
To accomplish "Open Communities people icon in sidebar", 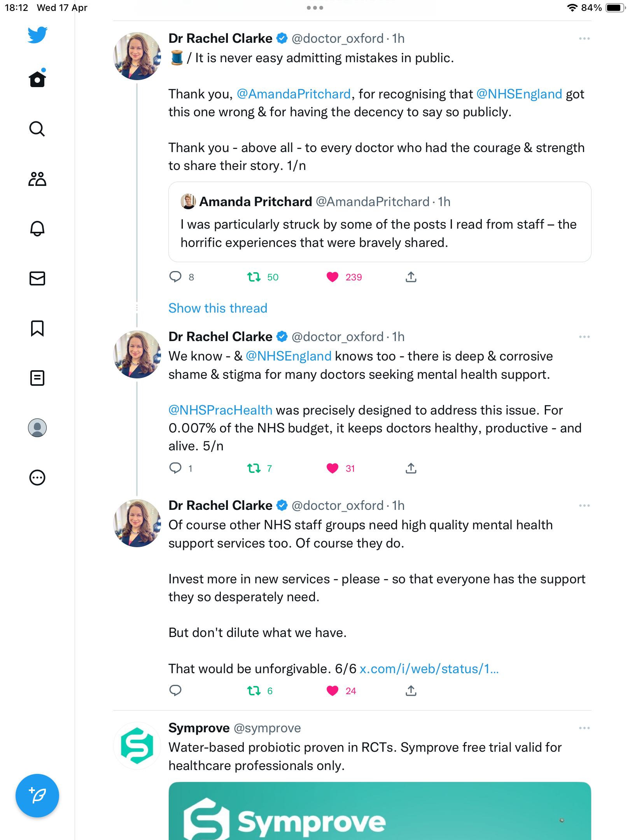I will click(x=37, y=179).
